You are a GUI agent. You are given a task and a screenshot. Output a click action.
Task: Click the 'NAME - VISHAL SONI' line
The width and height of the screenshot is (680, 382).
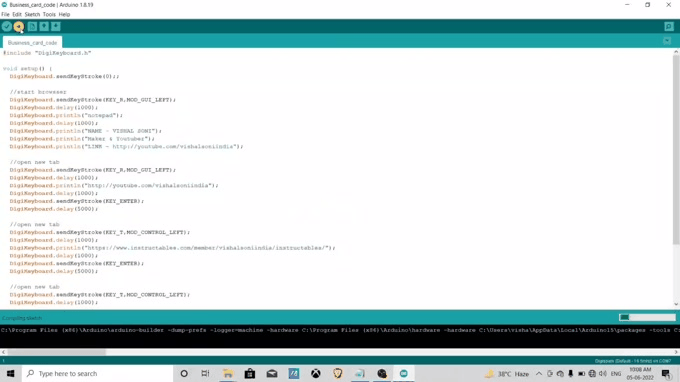pyautogui.click(x=85, y=131)
